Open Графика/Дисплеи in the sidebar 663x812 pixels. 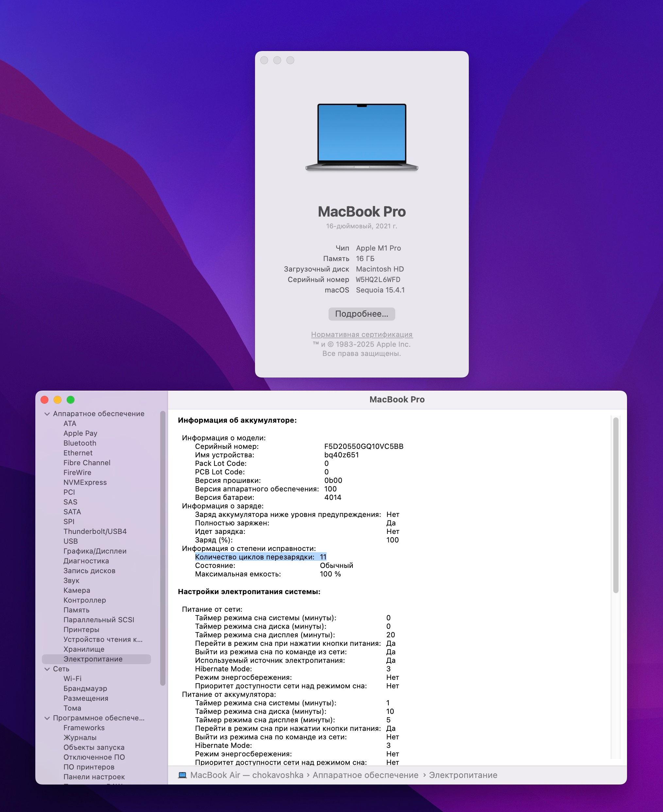(95, 551)
